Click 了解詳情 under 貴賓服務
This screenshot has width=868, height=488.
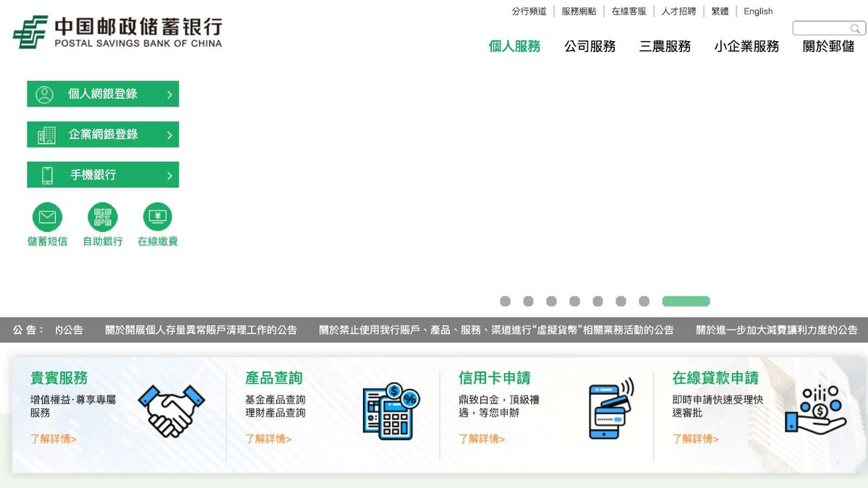pos(54,439)
